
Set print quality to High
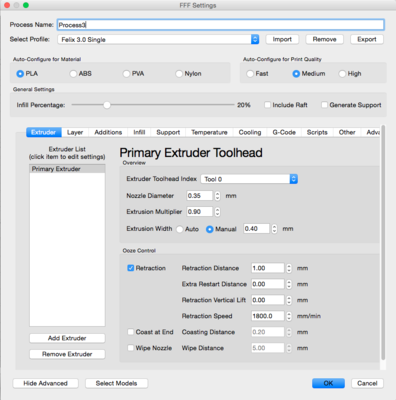342,74
